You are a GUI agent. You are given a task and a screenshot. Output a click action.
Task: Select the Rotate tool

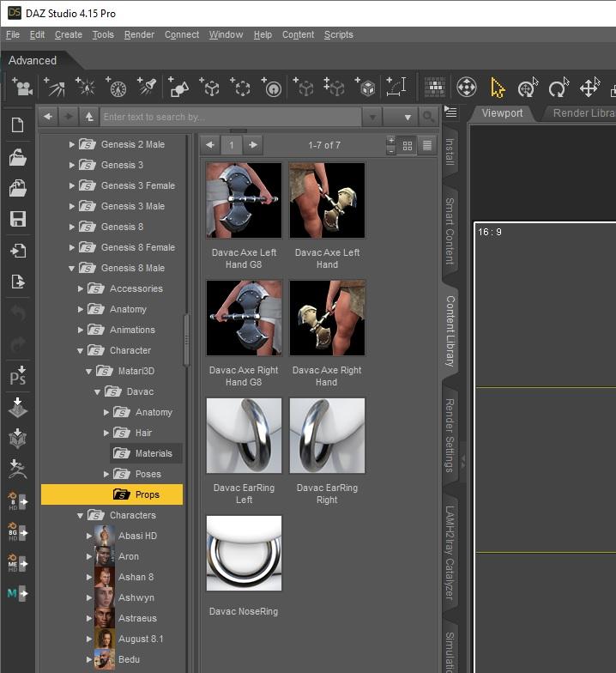click(559, 88)
